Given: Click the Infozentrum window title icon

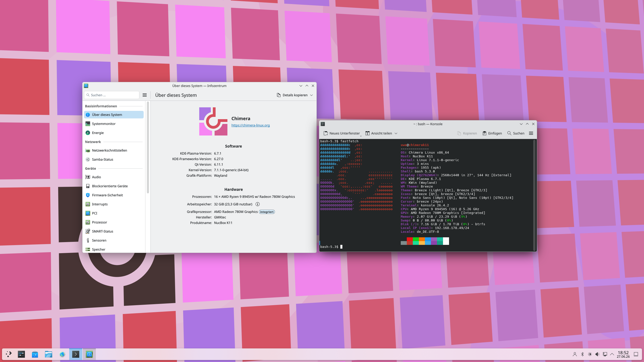Looking at the screenshot, I should point(86,86).
